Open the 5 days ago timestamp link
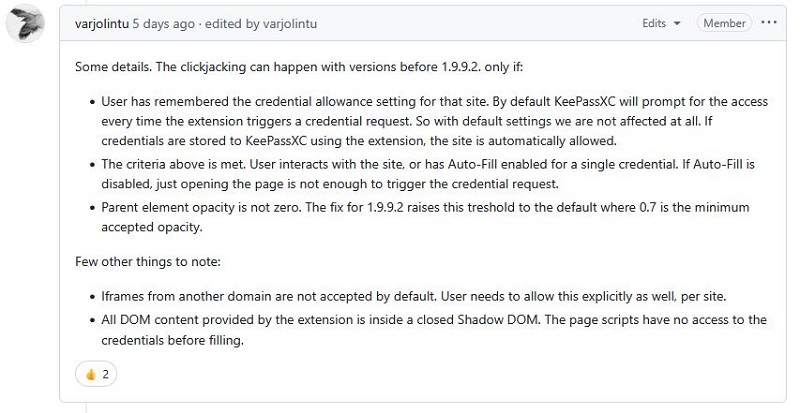The image size is (800, 413). 163,23
